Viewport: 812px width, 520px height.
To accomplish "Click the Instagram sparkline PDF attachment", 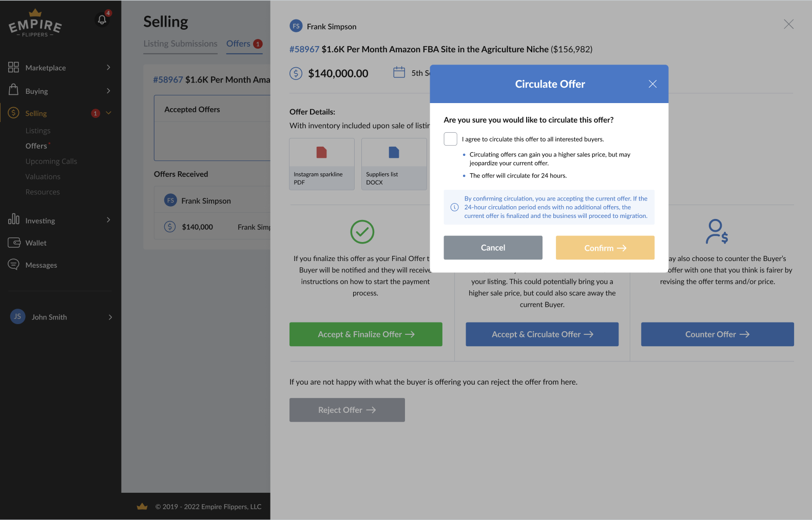I will click(322, 164).
